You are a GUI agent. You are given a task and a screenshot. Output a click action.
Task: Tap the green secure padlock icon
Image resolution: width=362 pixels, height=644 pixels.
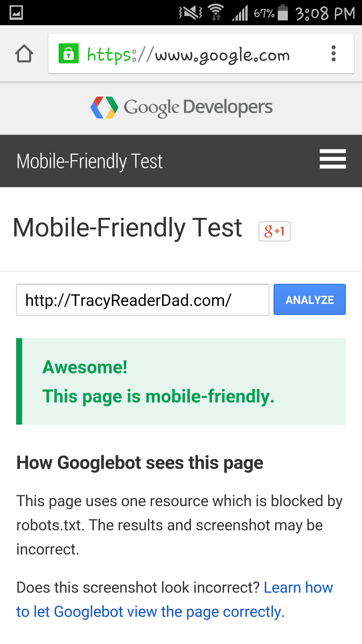point(68,53)
